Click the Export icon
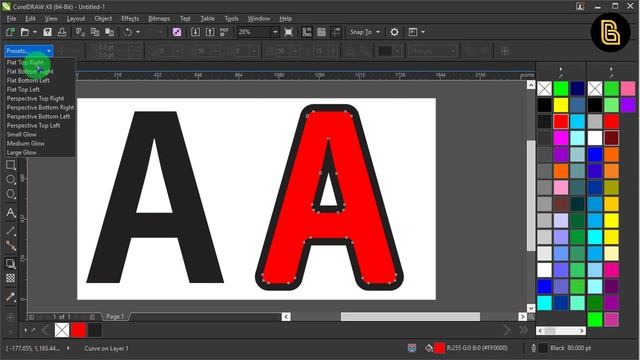 [x=210, y=32]
